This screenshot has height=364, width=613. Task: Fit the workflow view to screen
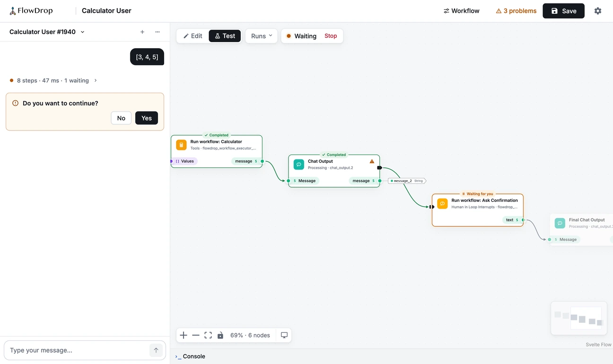point(208,335)
